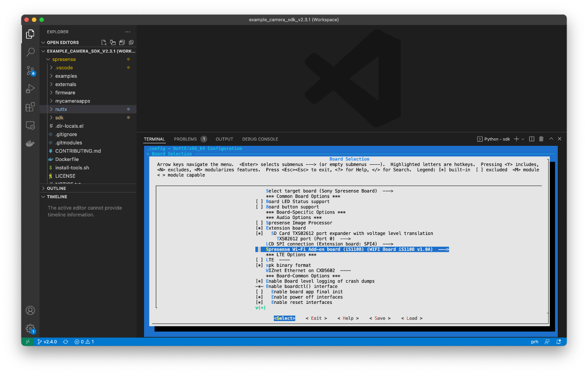Viewport: 588px width, 374px height.
Task: Open the Remote Explorer icon
Action: (30, 125)
